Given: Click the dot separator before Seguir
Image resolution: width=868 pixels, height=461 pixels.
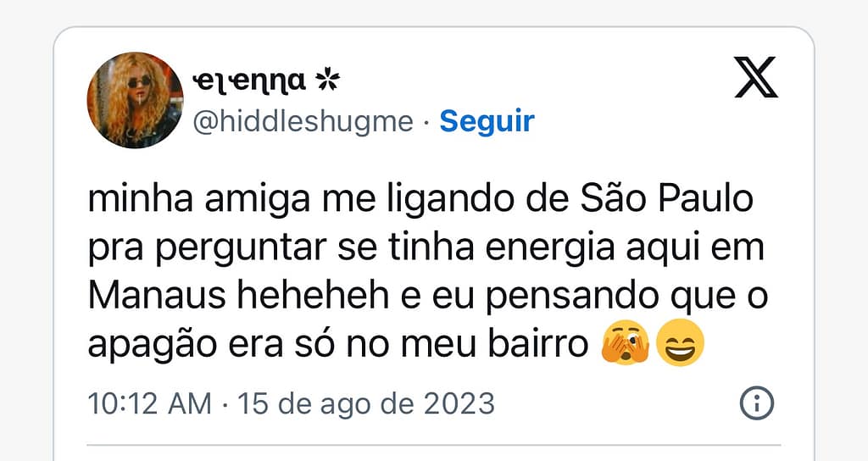Looking at the screenshot, I should (x=426, y=122).
